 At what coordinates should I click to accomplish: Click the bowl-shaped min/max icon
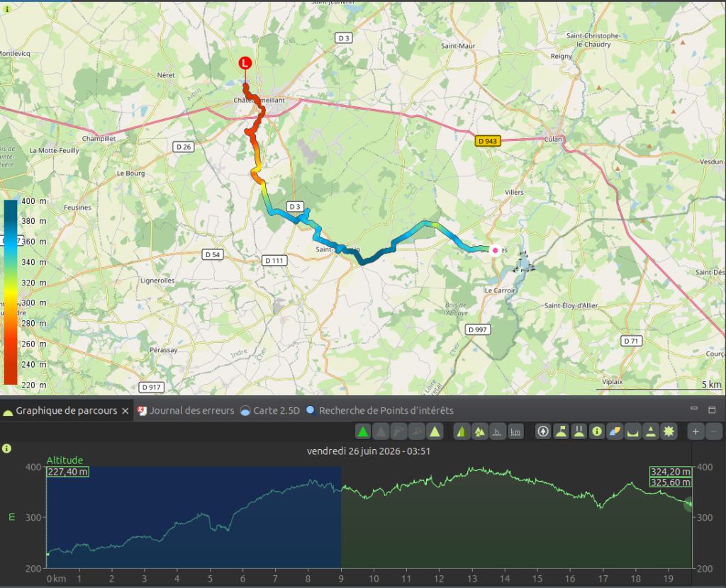point(633,431)
